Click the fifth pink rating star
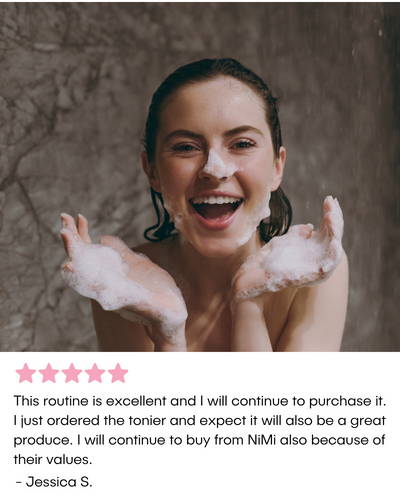Screen dimensions: 400x500 pos(118,373)
